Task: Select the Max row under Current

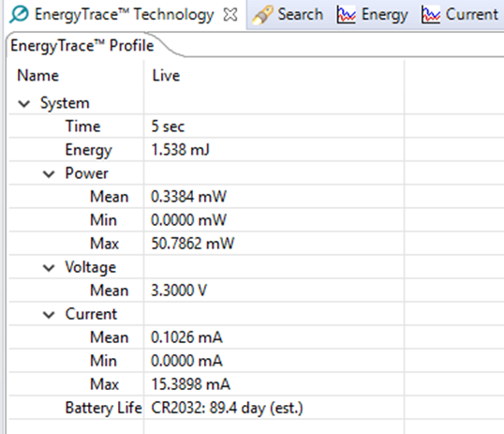Action: [105, 384]
